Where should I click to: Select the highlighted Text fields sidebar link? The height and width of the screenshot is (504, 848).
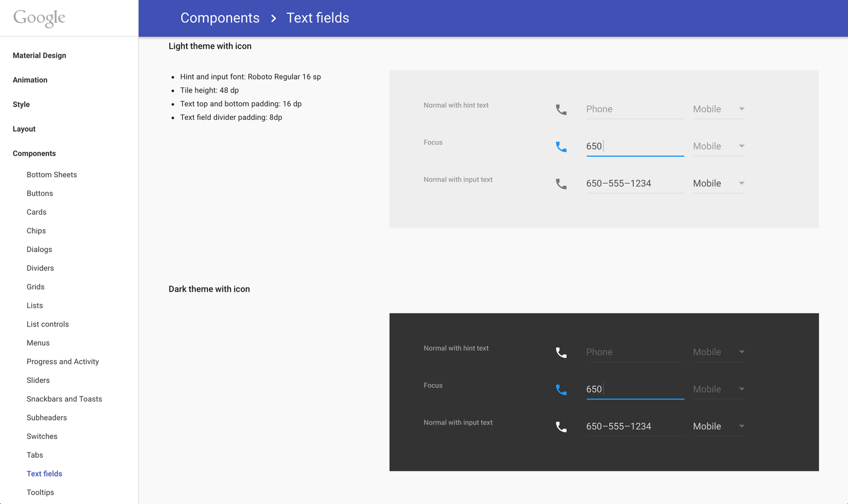click(x=44, y=474)
